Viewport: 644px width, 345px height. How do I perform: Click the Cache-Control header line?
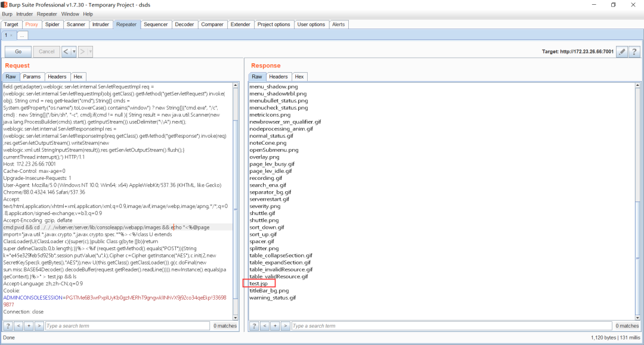tap(35, 171)
